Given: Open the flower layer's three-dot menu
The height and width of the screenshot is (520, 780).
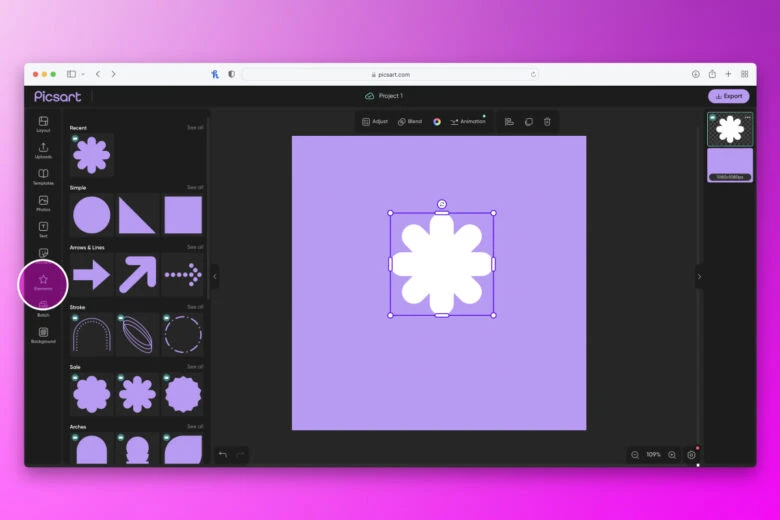Looking at the screenshot, I should [747, 118].
